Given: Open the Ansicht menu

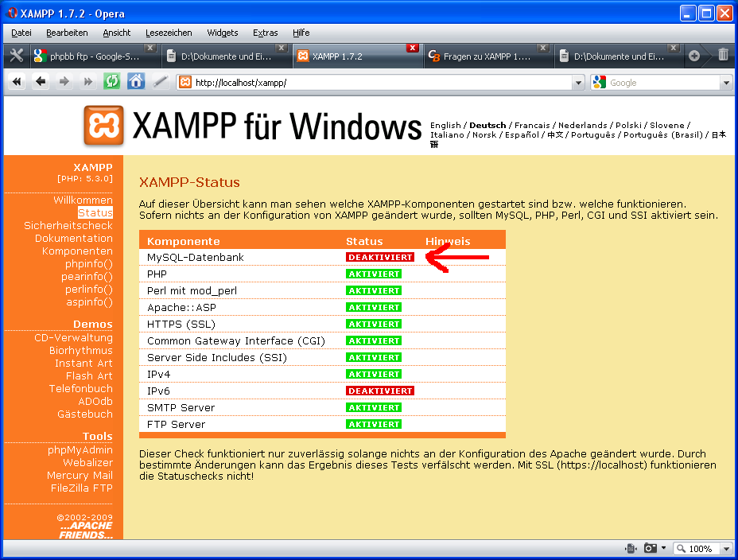Looking at the screenshot, I should click(117, 33).
